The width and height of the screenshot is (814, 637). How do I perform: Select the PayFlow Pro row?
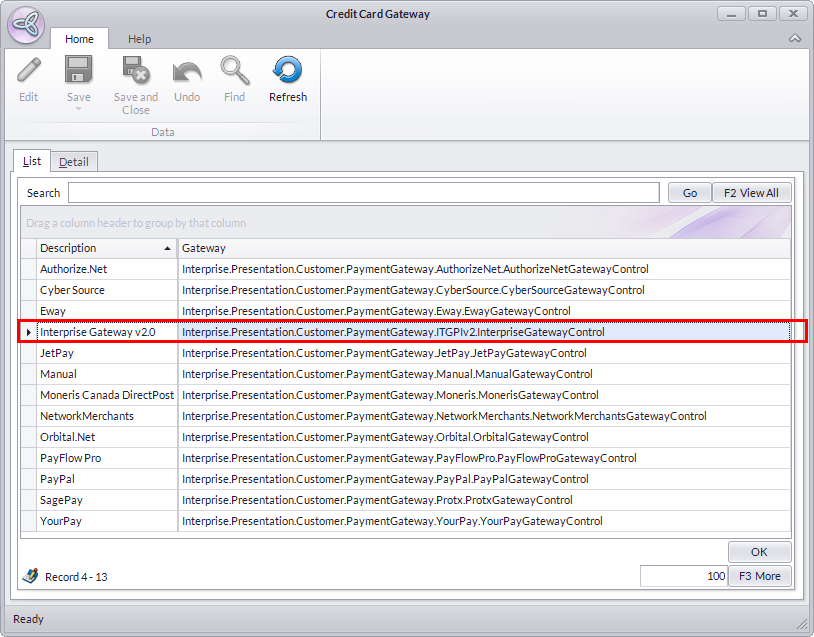tap(405, 458)
